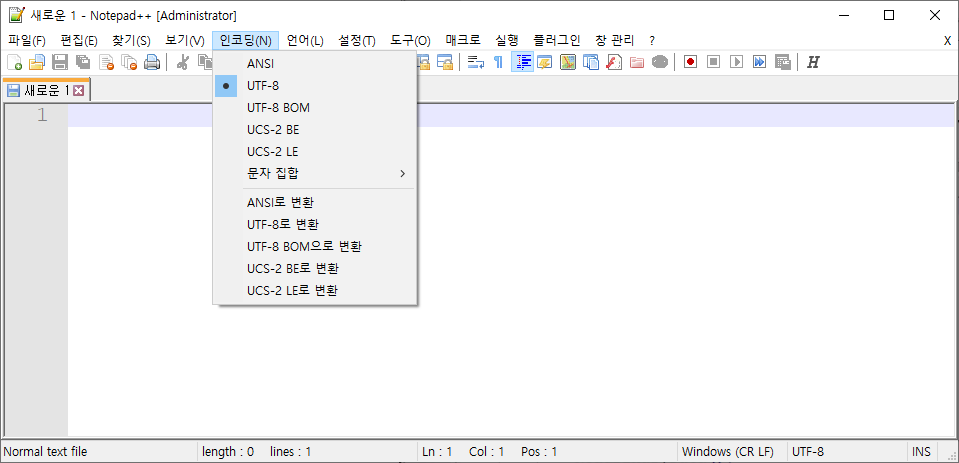Open the 창 관리 menu
This screenshot has width=959, height=463.
coord(615,41)
